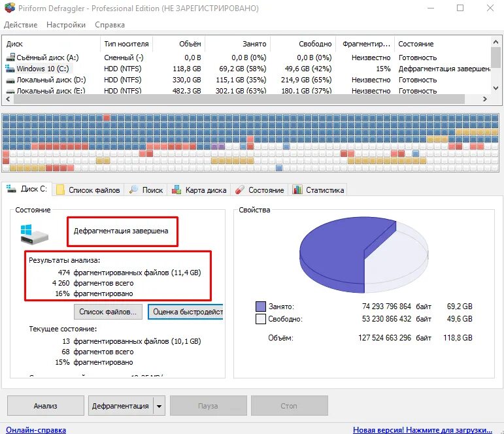Click the Стоп button
The image size is (504, 434).
pos(290,406)
